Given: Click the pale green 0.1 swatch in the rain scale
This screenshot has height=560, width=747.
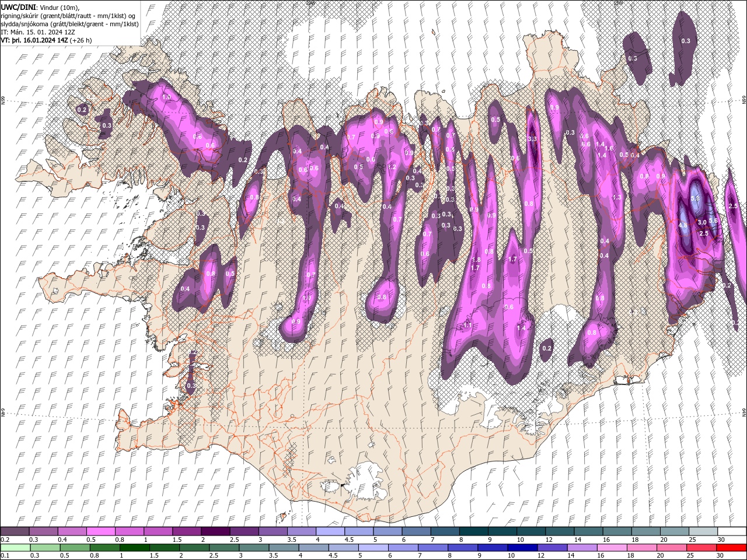Looking at the screenshot, I should click(15, 547).
